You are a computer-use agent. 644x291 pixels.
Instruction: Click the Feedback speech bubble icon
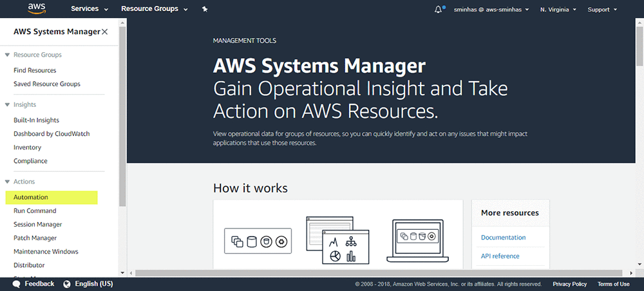17,284
